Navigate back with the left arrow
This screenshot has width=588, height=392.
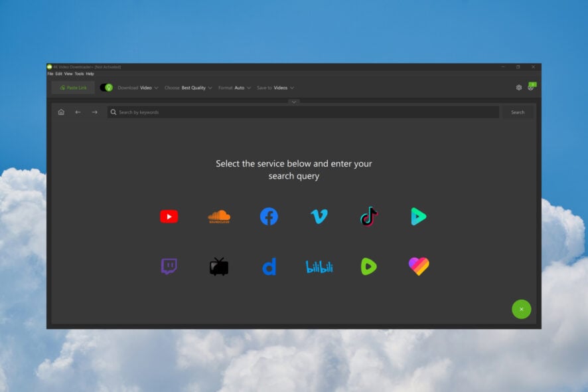pos(78,112)
